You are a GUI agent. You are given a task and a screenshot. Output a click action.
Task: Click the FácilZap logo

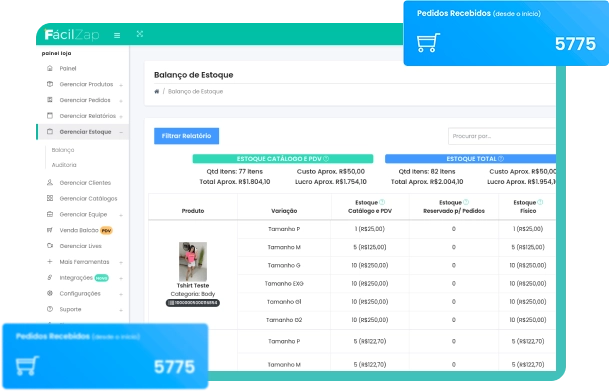coord(72,35)
